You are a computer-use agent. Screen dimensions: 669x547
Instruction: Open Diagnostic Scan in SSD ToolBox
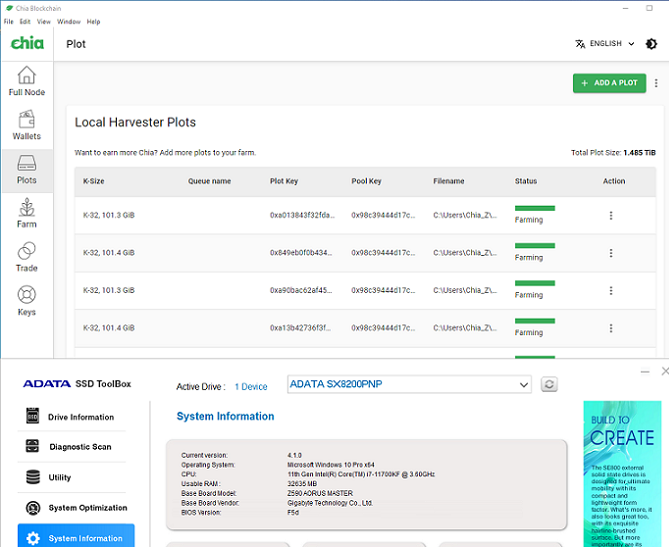tap(75, 447)
